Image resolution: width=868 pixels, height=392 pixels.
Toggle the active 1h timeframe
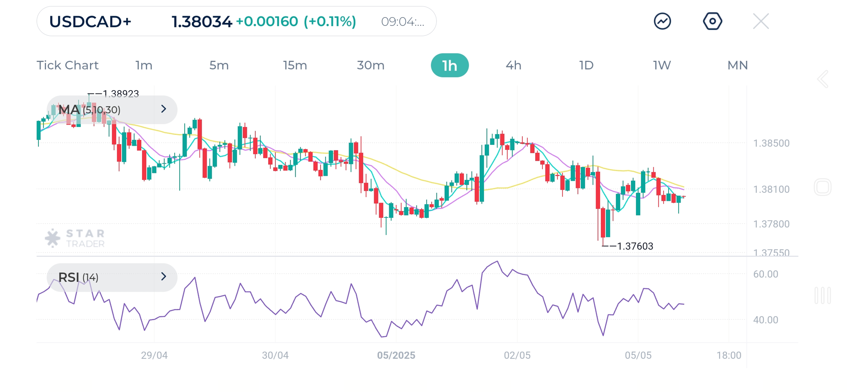click(x=449, y=65)
